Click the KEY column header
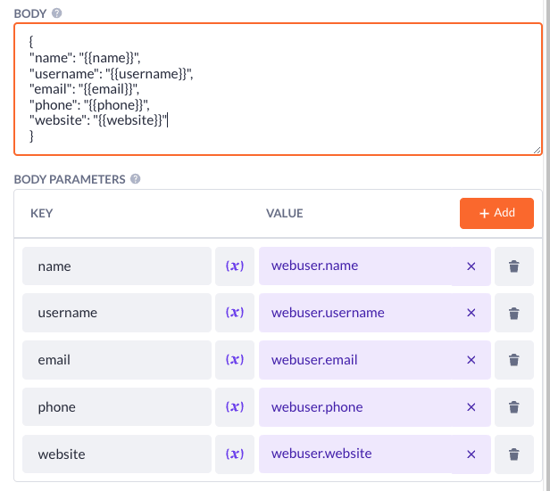Viewport: 550px width, 491px height. pyautogui.click(x=41, y=213)
